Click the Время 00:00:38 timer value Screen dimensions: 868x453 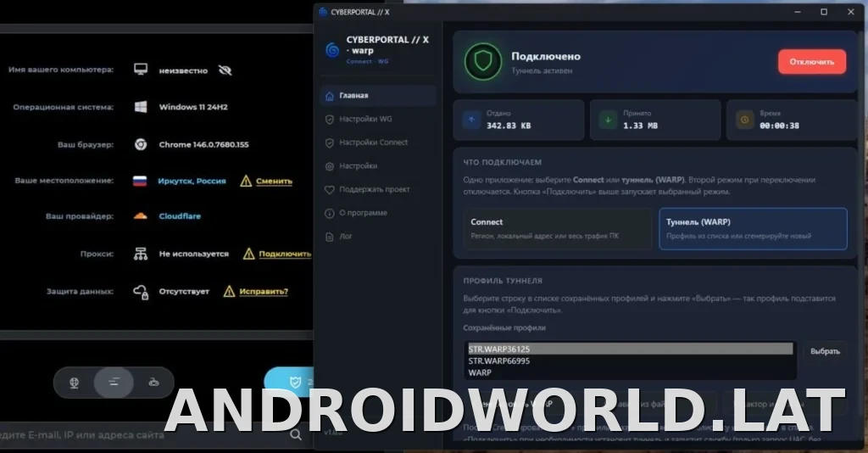click(779, 126)
